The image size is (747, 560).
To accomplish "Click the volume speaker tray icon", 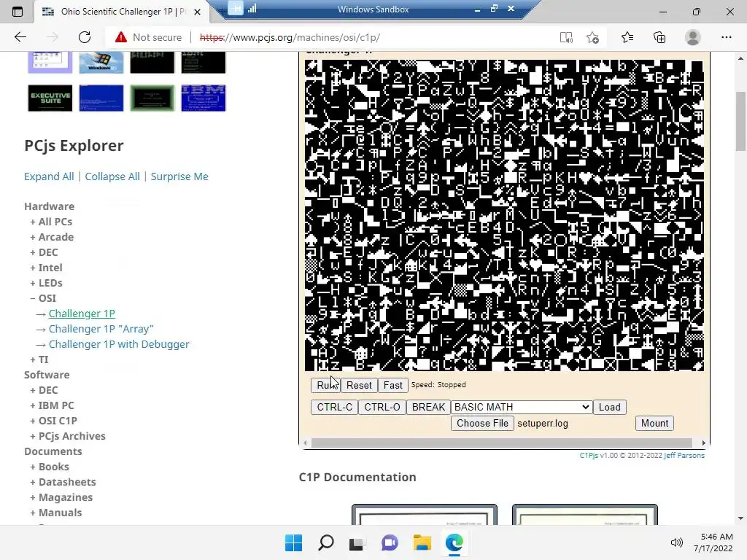I will click(676, 542).
